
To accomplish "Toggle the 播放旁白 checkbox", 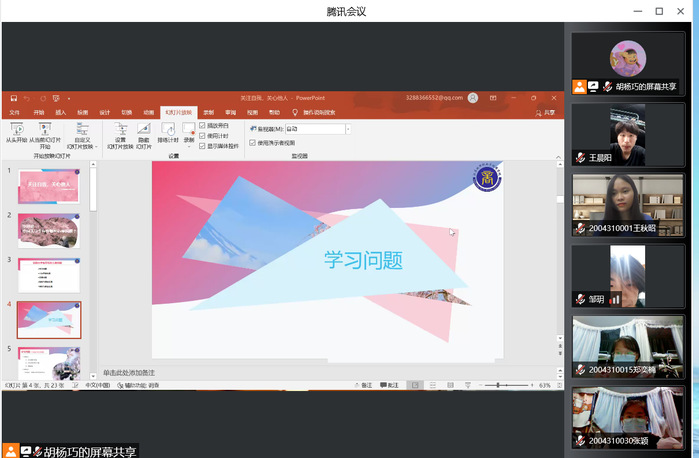I will [202, 125].
